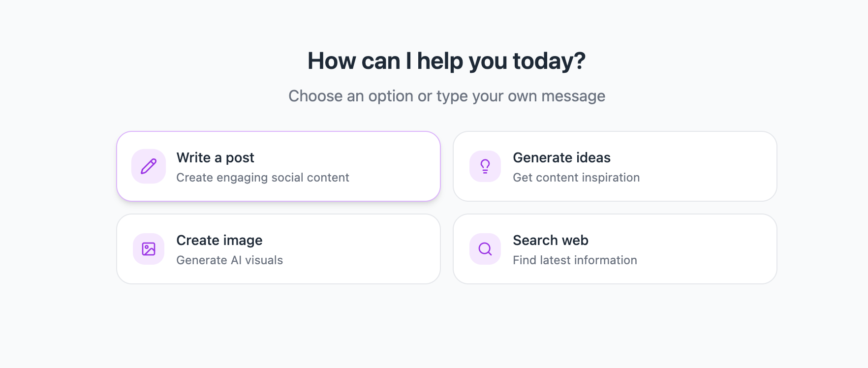Image resolution: width=868 pixels, height=368 pixels.
Task: Choose the "Generate ideas" title text
Action: tap(561, 157)
